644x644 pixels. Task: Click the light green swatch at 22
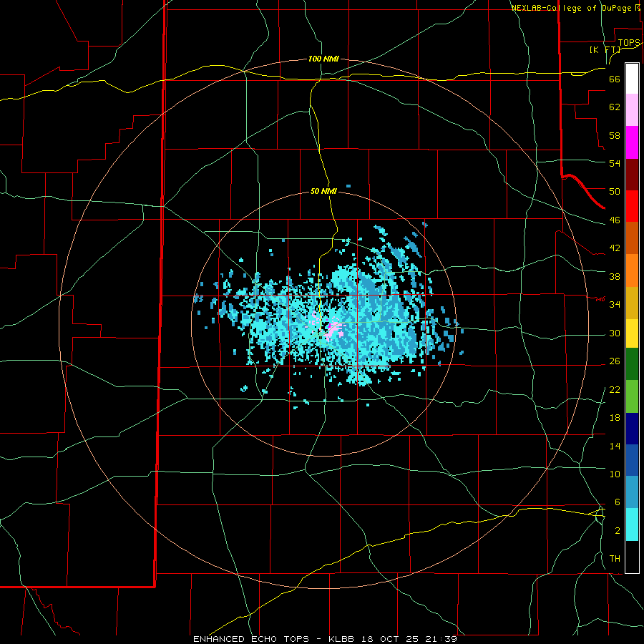[x=632, y=396]
